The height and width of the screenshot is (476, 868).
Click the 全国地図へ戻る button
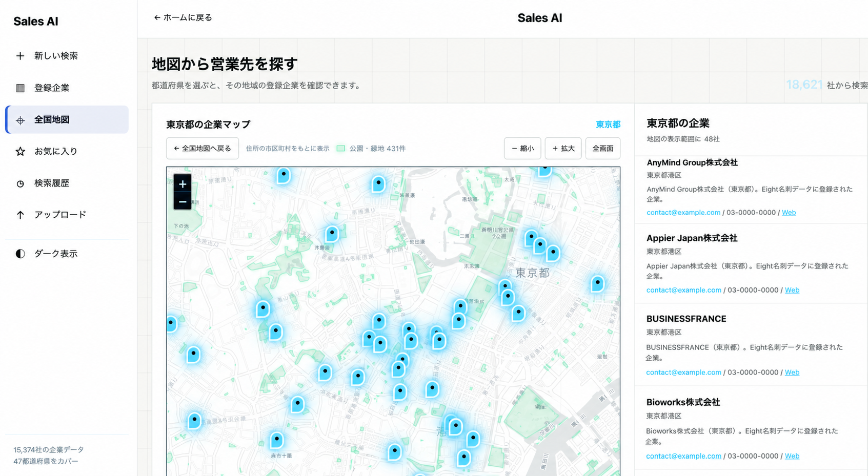(x=203, y=149)
